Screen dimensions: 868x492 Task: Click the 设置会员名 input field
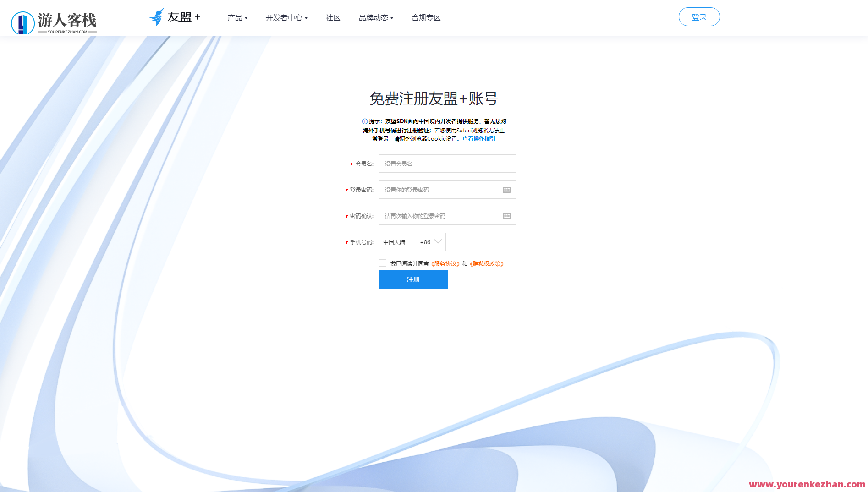click(x=447, y=164)
